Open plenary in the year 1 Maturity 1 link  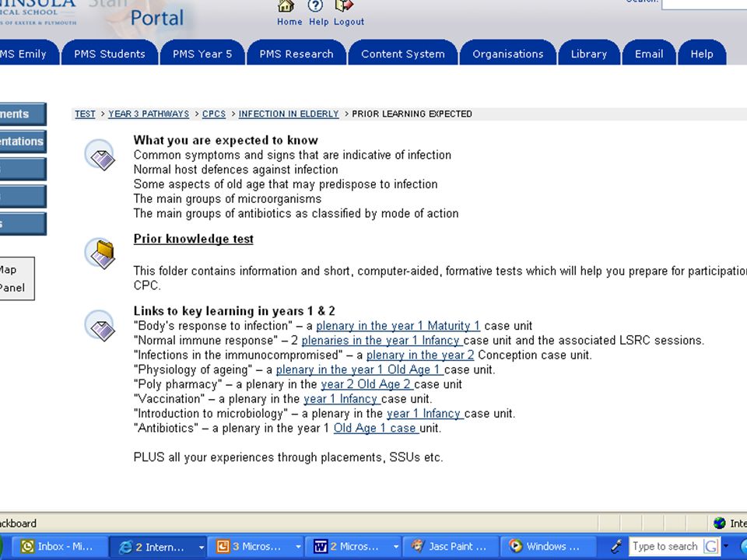(398, 326)
